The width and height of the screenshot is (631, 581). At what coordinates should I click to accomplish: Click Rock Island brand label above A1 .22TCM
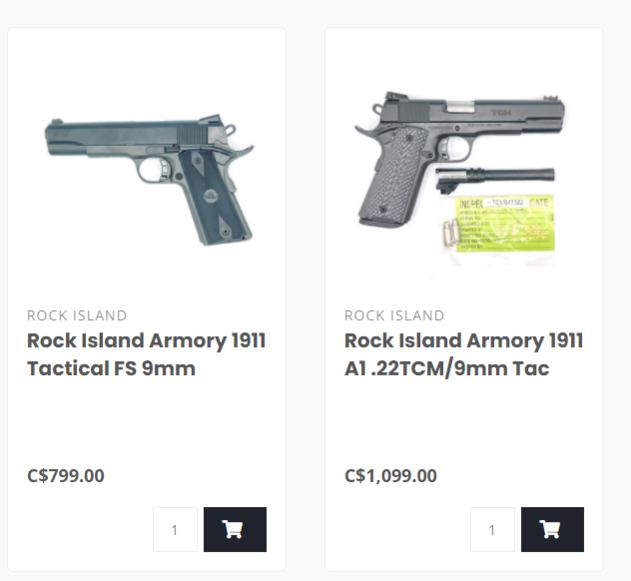coord(394,315)
